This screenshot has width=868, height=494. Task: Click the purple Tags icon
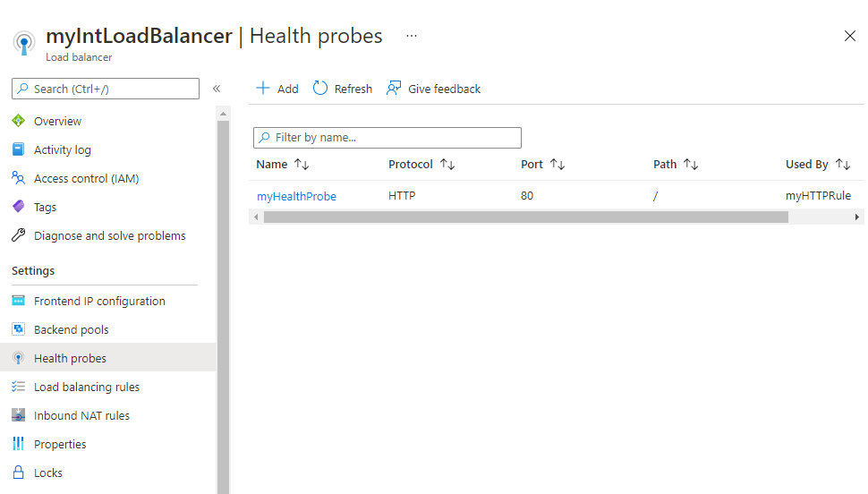tap(18, 207)
